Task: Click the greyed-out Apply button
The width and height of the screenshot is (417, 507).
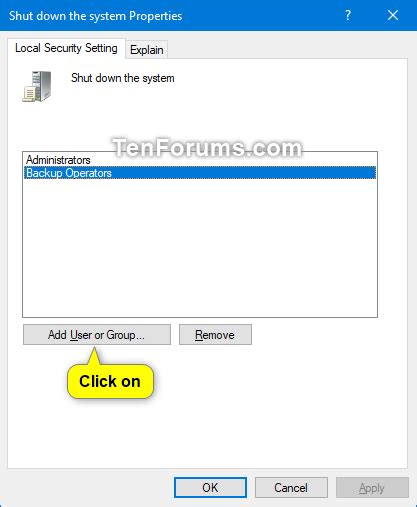Action: click(x=372, y=488)
